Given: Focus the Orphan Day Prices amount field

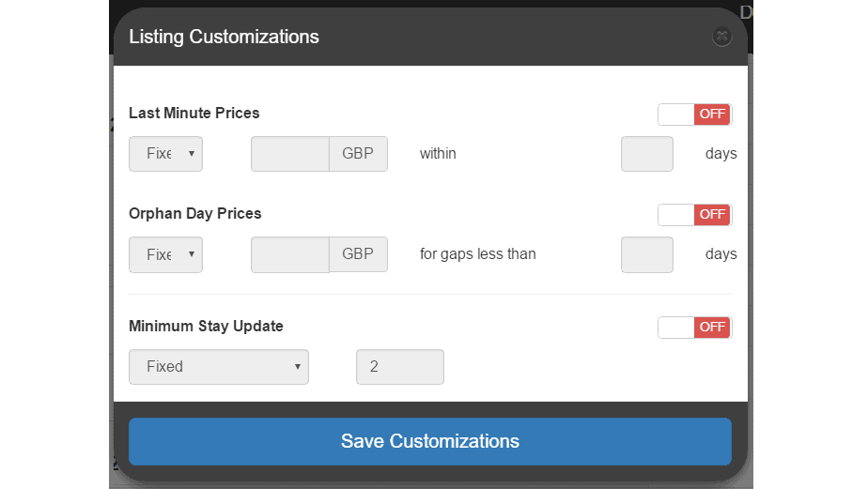Looking at the screenshot, I should click(289, 254).
